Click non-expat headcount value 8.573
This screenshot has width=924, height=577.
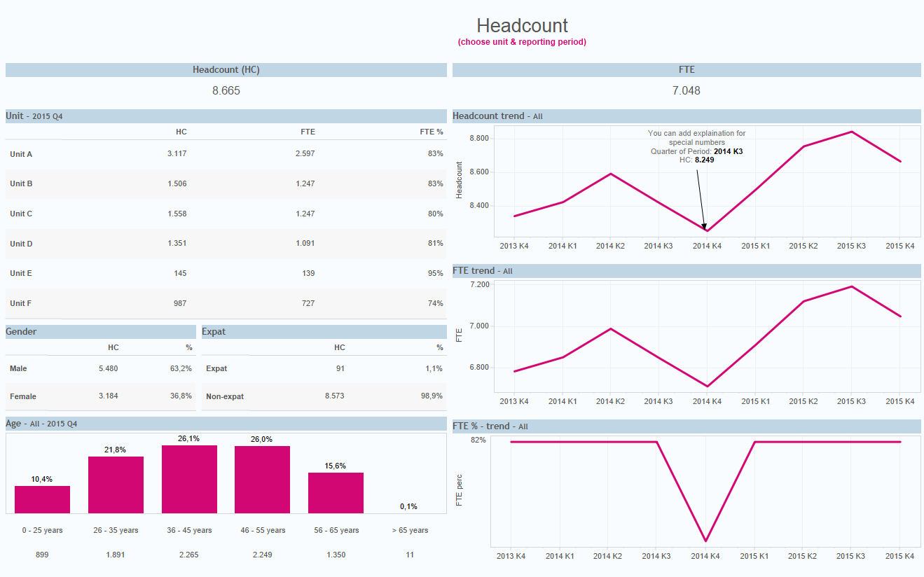click(x=335, y=396)
